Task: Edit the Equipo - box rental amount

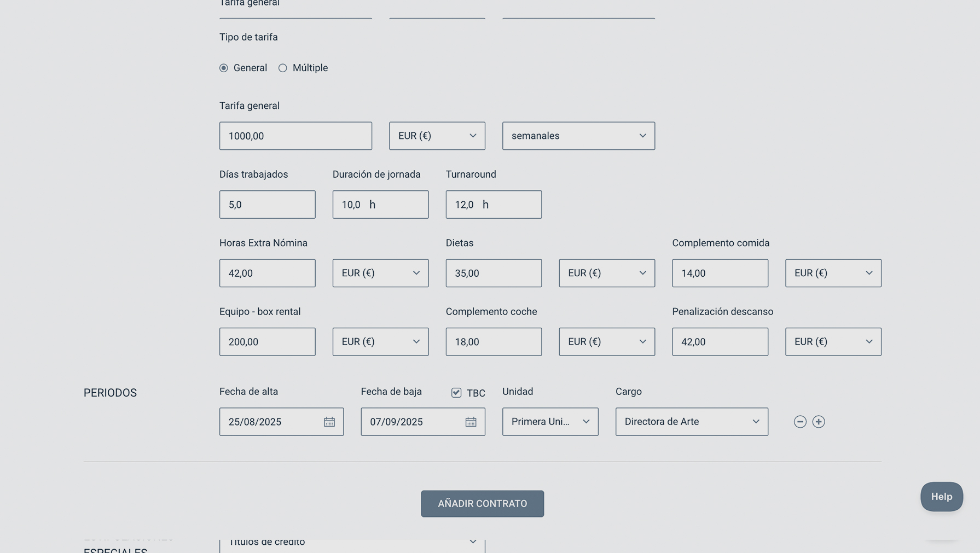Action: (267, 342)
